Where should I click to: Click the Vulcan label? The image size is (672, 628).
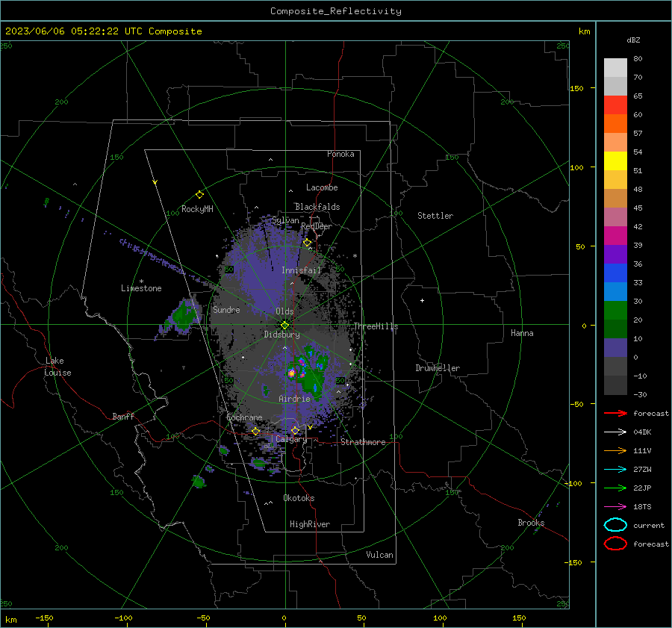click(379, 555)
